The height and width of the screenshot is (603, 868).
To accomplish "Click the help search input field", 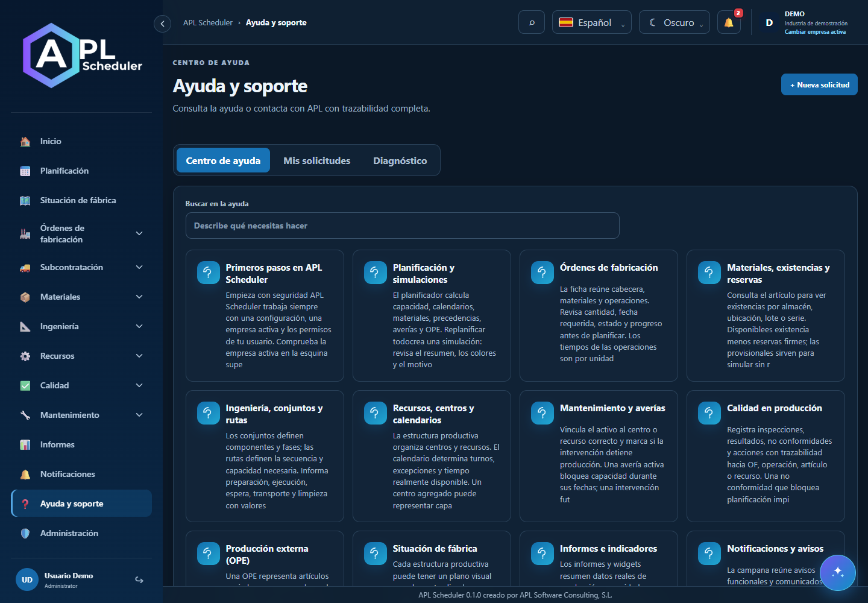I will (402, 226).
